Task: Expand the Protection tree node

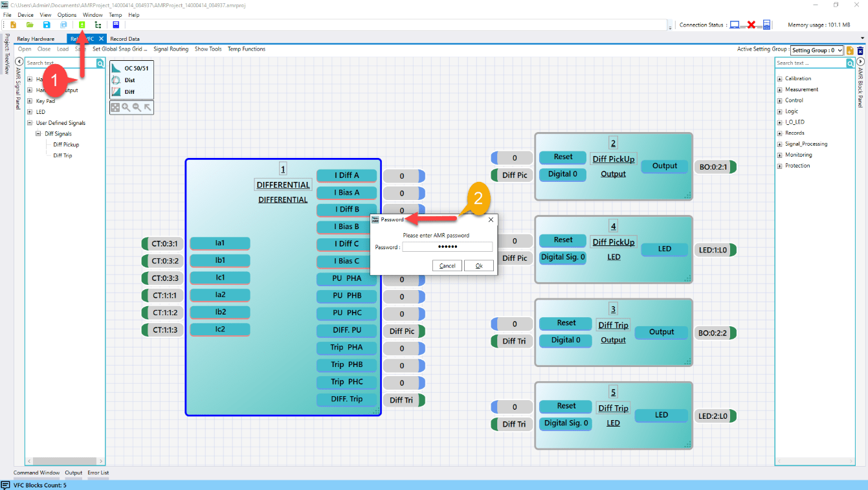Action: (x=779, y=166)
